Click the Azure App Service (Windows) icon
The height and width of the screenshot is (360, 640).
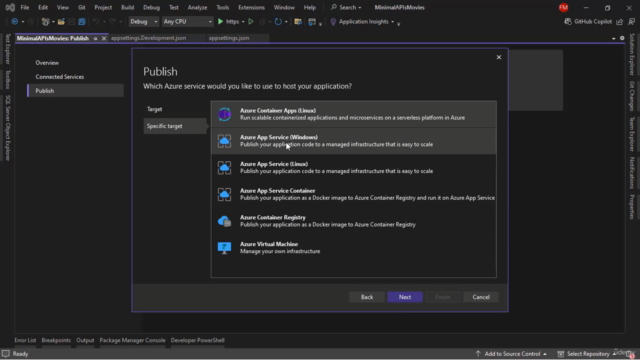click(224, 141)
